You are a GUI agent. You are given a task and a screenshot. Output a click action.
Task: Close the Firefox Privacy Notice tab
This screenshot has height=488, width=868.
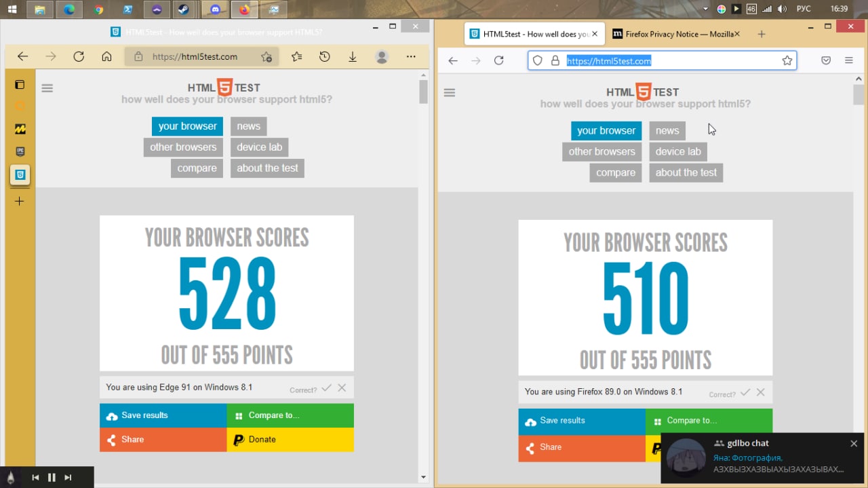pos(737,34)
